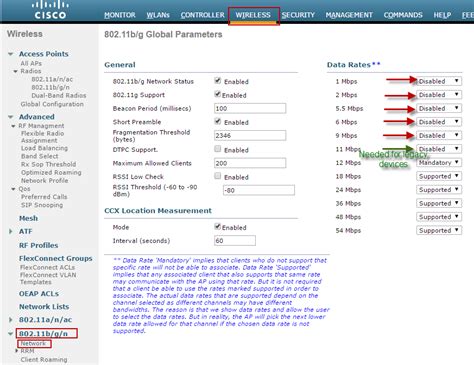Open the 24 Mbps Supported dropdown
Screen dimensions: 474x365
[x=439, y=190]
